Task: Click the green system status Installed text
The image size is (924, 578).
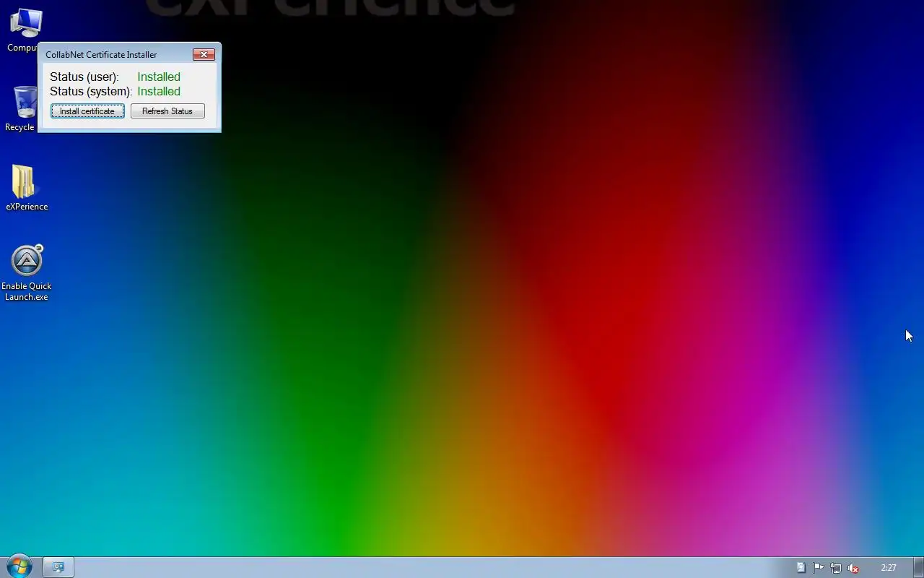Action: coord(159,91)
